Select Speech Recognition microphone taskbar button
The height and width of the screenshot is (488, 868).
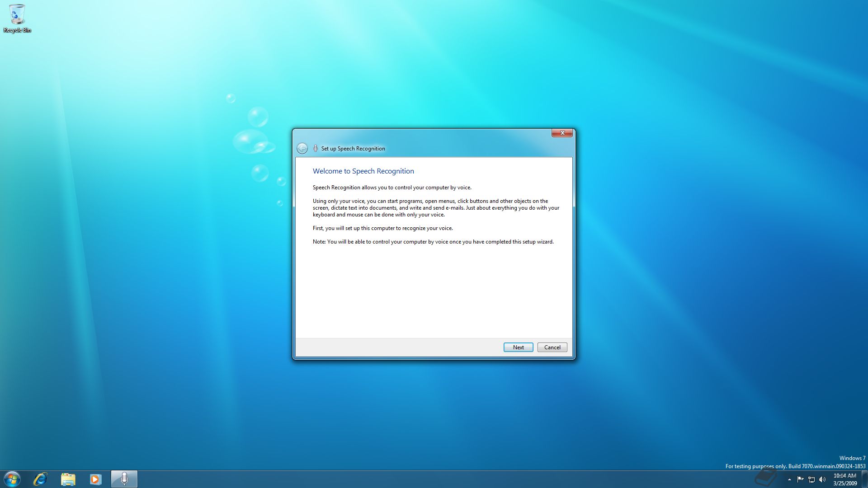click(x=124, y=479)
